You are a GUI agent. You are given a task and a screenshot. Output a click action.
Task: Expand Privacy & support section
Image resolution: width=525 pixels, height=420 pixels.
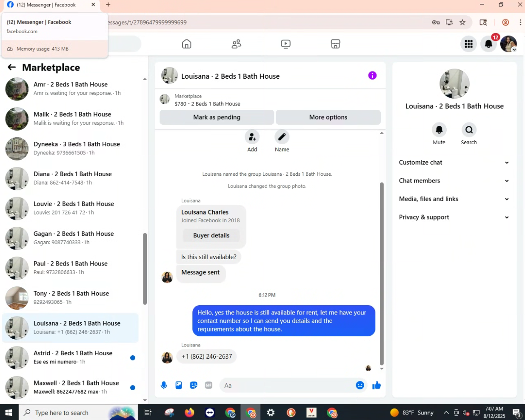coord(454,217)
